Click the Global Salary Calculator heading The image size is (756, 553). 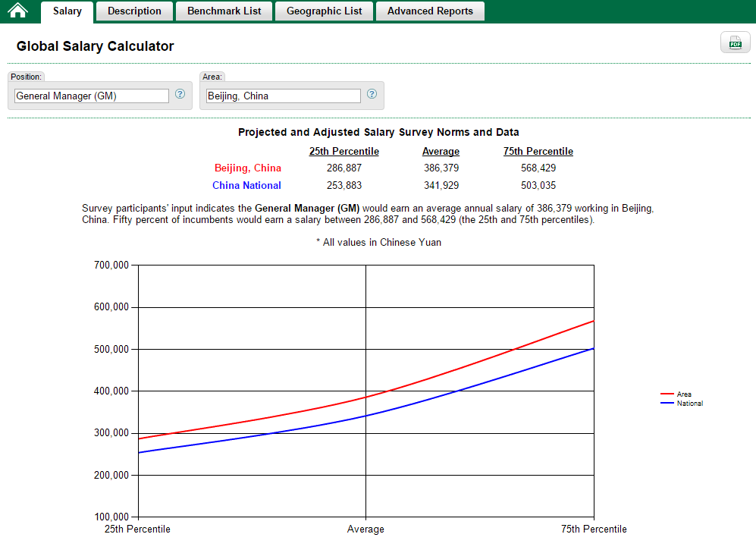click(x=95, y=46)
